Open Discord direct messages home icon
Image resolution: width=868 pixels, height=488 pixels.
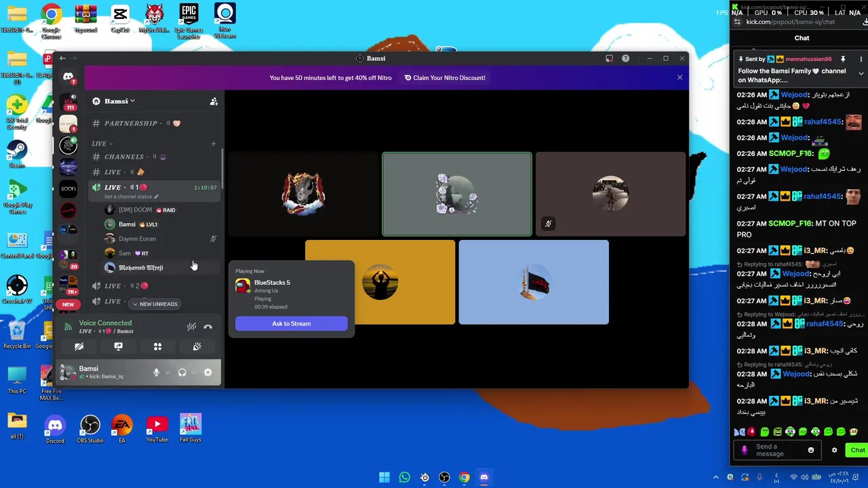tap(68, 77)
